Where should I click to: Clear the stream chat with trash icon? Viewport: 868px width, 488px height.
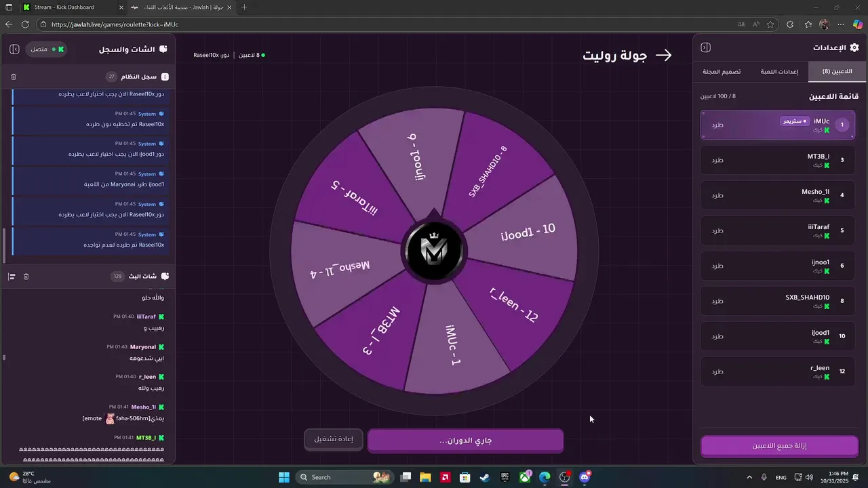(x=26, y=277)
